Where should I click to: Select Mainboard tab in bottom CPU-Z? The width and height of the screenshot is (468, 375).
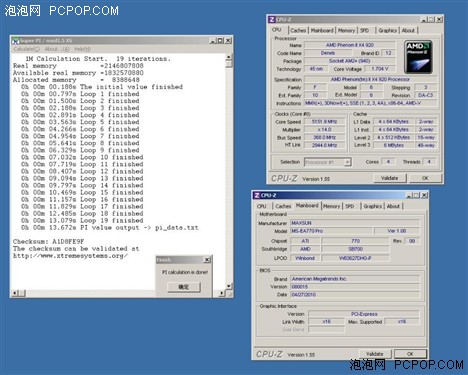coord(307,206)
